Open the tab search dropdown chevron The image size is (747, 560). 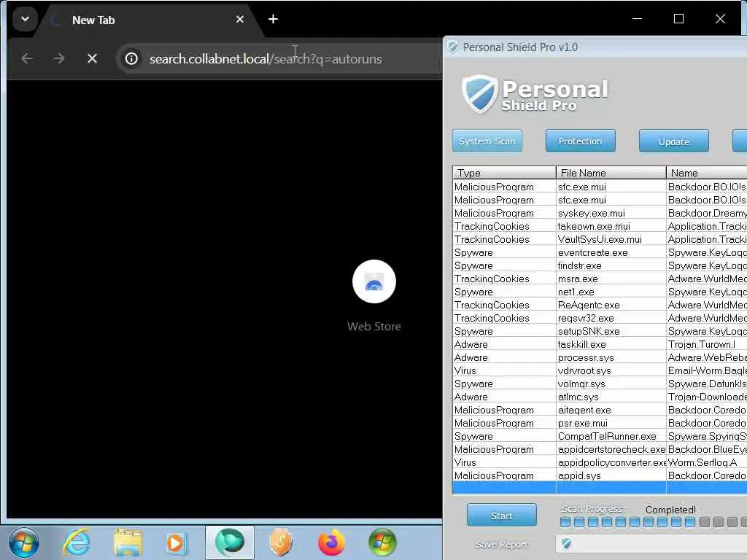(x=25, y=20)
